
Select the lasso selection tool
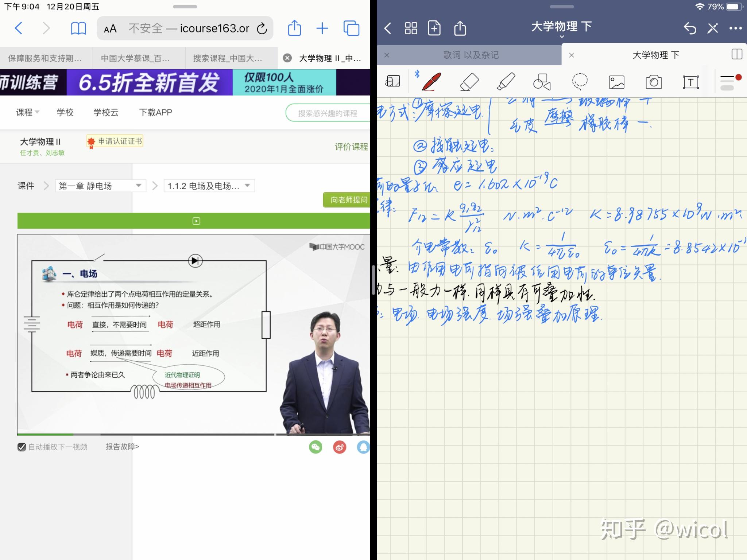point(580,82)
